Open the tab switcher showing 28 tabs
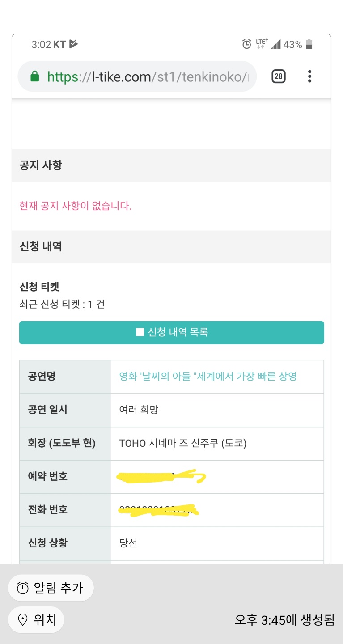The width and height of the screenshot is (343, 644). [x=278, y=76]
